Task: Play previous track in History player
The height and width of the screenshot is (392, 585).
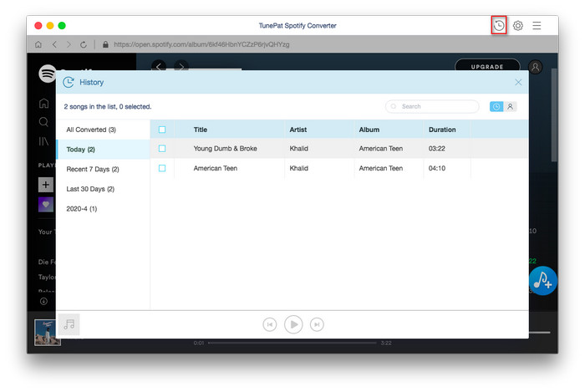Action: (270, 324)
